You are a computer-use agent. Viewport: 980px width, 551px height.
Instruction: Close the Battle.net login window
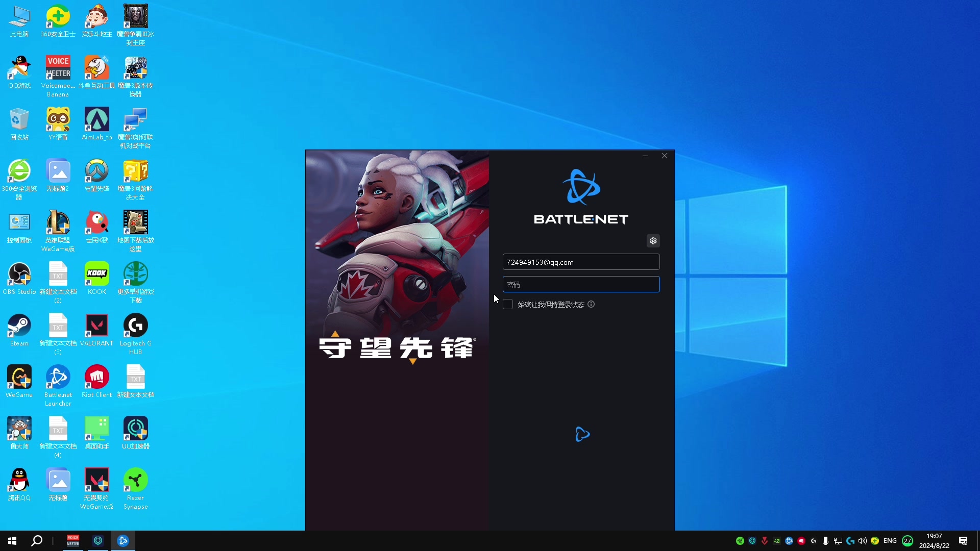point(665,156)
